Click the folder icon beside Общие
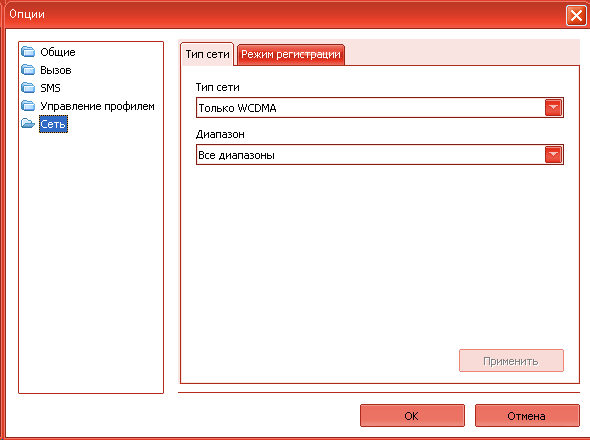Image resolution: width=590 pixels, height=440 pixels. point(28,52)
